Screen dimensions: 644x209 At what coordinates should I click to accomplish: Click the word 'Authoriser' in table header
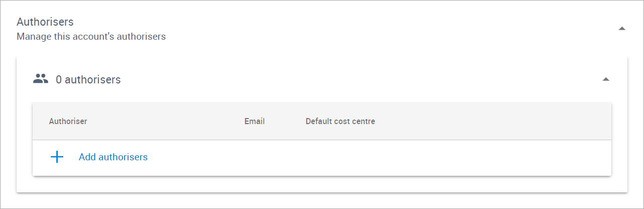pyautogui.click(x=68, y=121)
